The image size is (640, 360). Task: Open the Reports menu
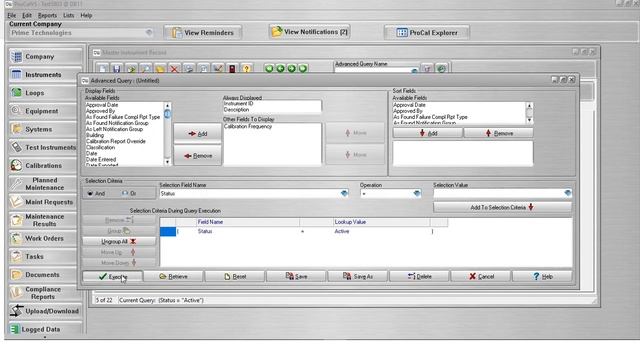pyautogui.click(x=47, y=15)
